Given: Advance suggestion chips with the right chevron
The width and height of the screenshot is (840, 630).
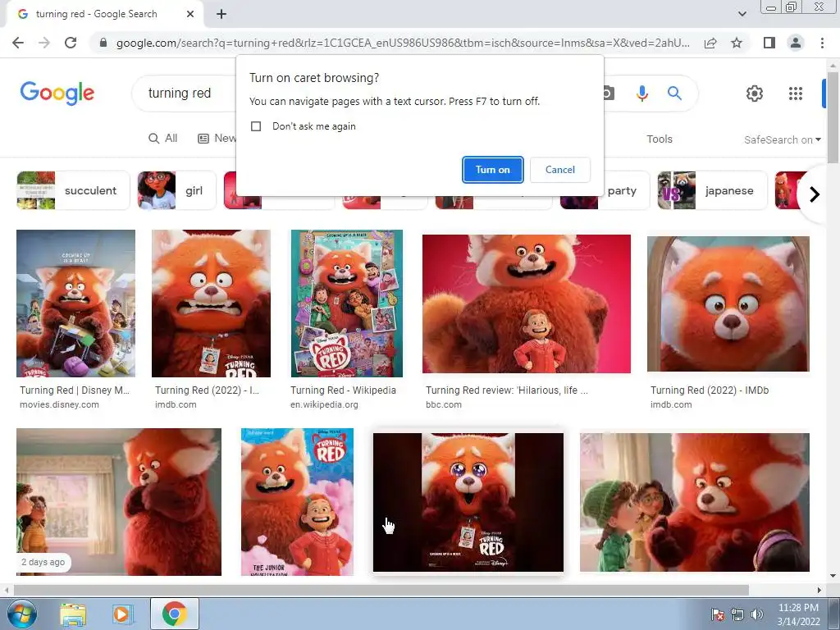Looking at the screenshot, I should click(x=815, y=194).
